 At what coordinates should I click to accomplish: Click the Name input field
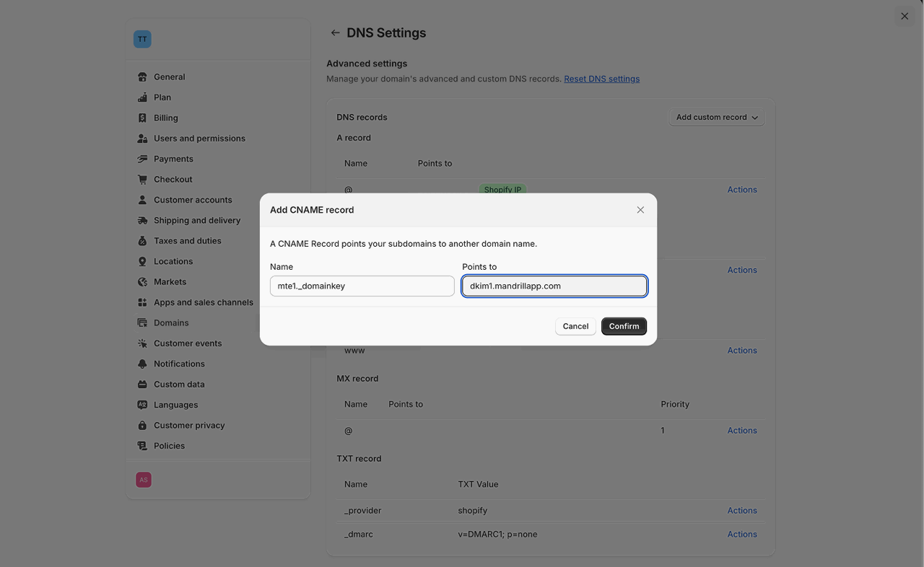tap(362, 286)
